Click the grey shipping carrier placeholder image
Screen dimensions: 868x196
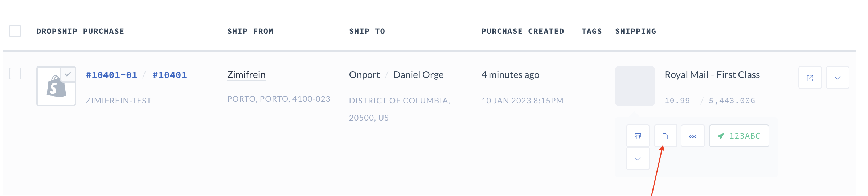click(x=635, y=86)
